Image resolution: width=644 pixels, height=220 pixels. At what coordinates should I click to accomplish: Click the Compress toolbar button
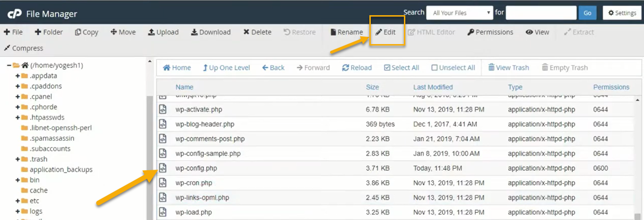pos(23,48)
